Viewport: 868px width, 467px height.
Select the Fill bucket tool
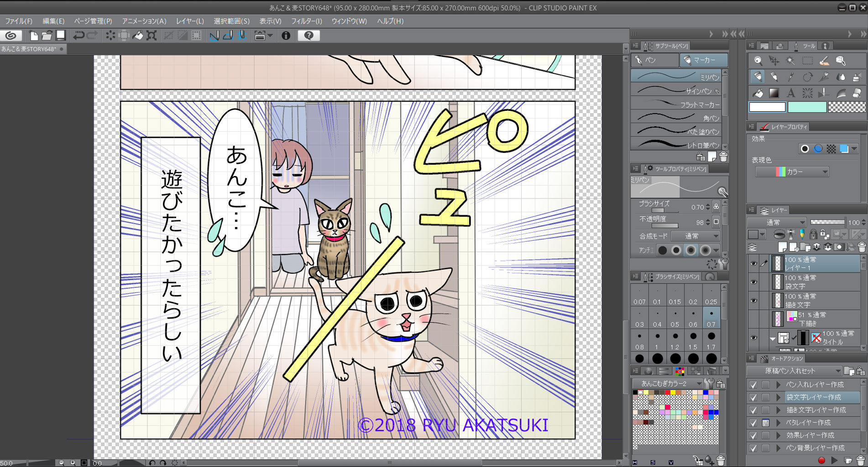[758, 93]
